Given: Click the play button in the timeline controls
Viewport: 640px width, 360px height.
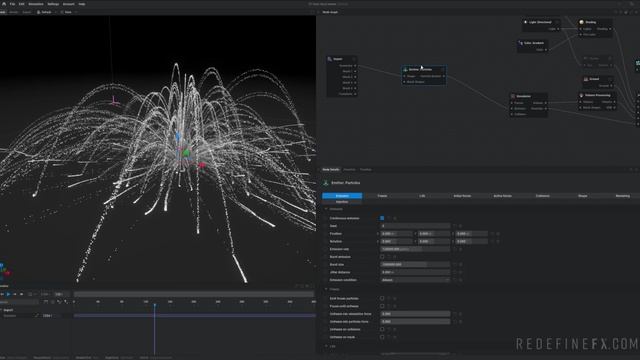Looking at the screenshot, I should tap(8, 294).
